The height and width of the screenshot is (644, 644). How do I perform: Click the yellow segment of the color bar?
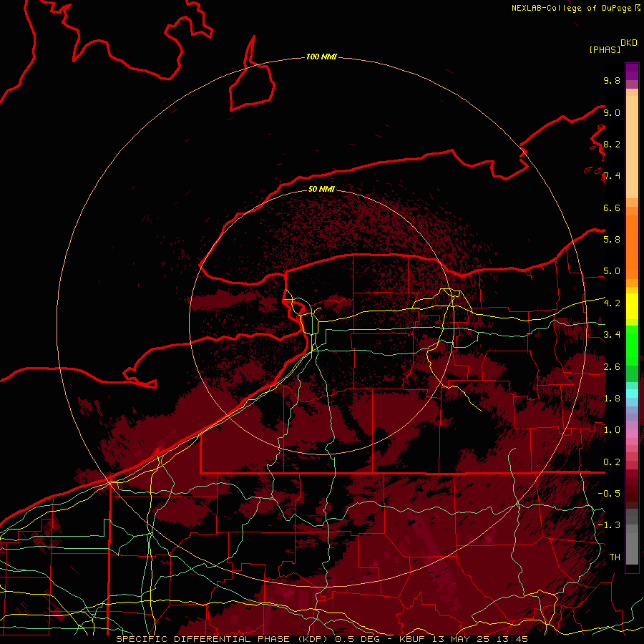(x=632, y=306)
